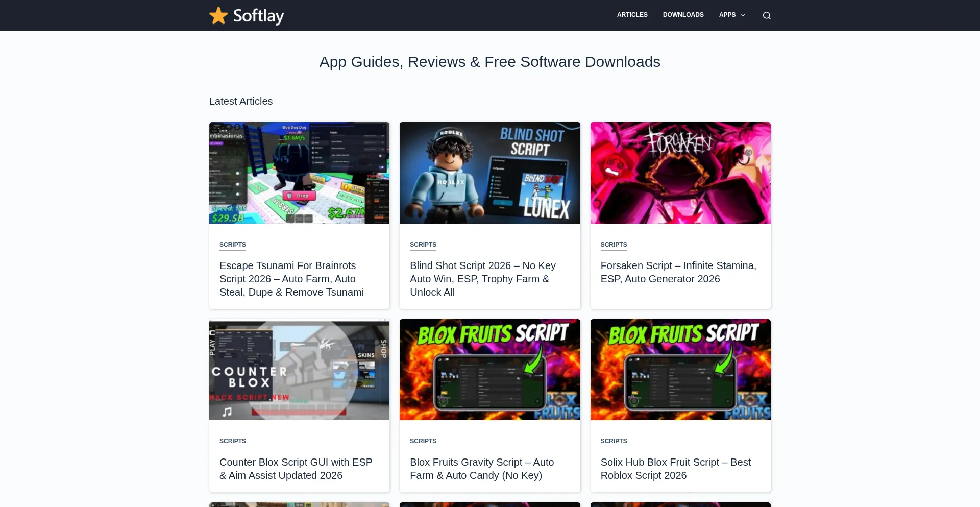Click the Softlay star logo
980x507 pixels.
218,15
